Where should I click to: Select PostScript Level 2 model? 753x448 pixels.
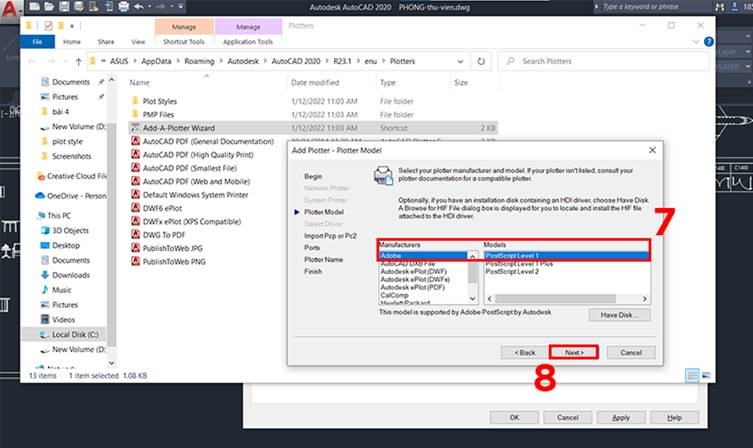[x=512, y=271]
